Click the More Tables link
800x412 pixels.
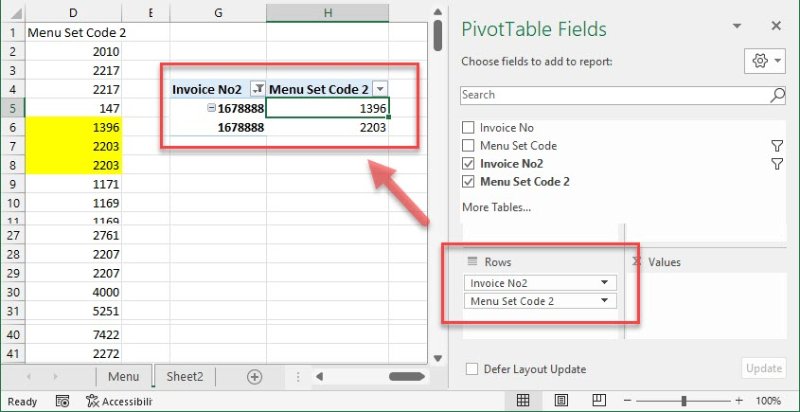pos(496,207)
